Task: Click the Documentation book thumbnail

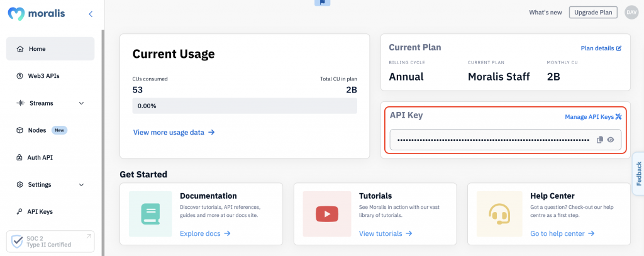Action: tap(150, 214)
